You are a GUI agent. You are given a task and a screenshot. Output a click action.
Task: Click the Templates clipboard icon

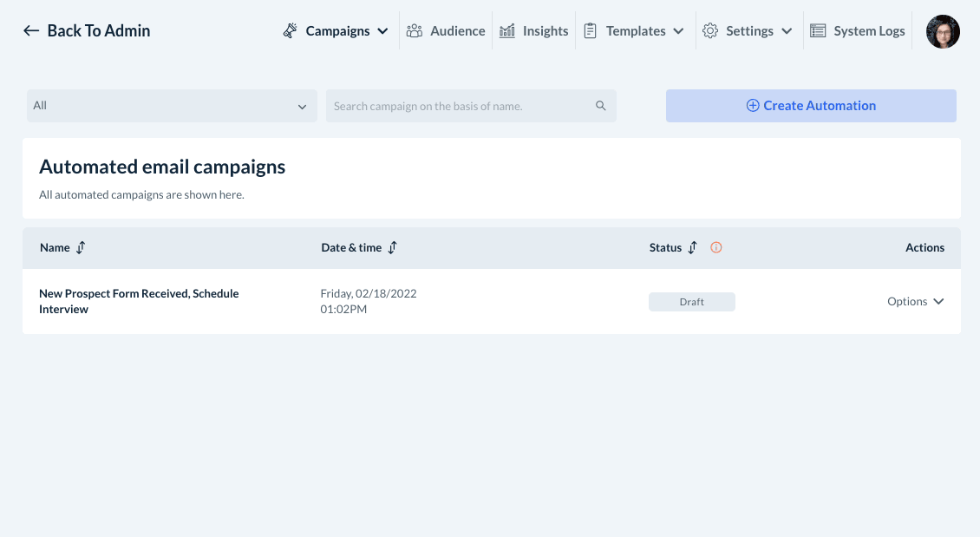click(x=591, y=31)
